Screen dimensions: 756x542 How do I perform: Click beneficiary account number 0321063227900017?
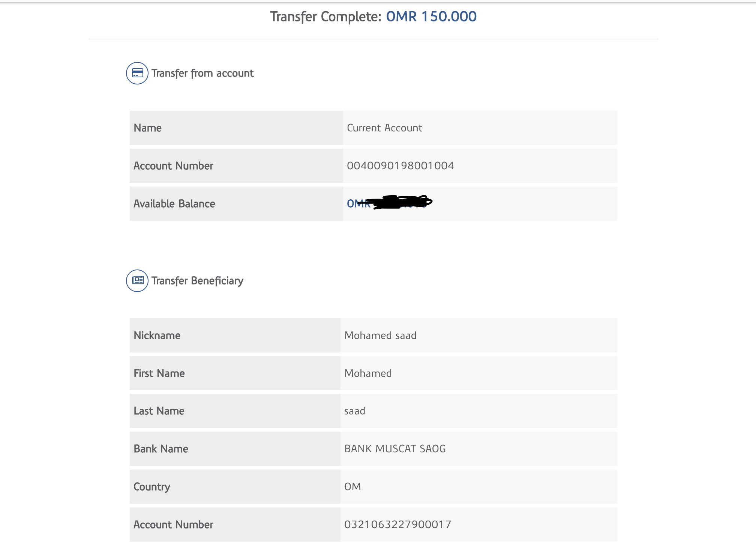(397, 524)
